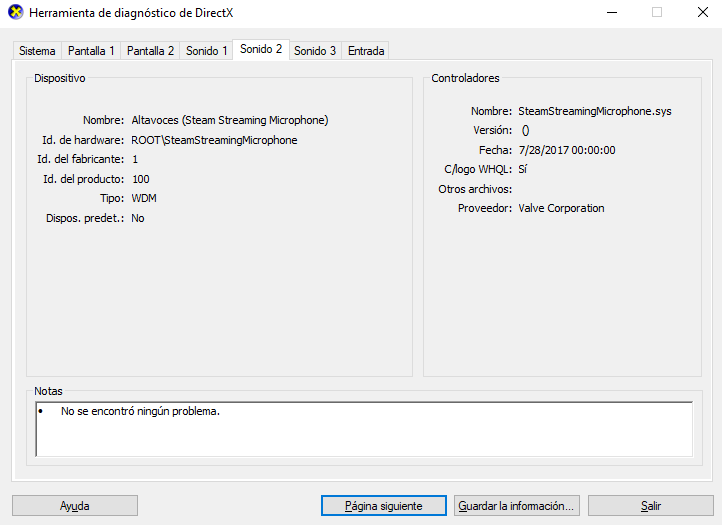This screenshot has height=525, width=722.
Task: Click device name 'Altavoces (Steam Streaming Microphone)'
Action: pos(230,120)
